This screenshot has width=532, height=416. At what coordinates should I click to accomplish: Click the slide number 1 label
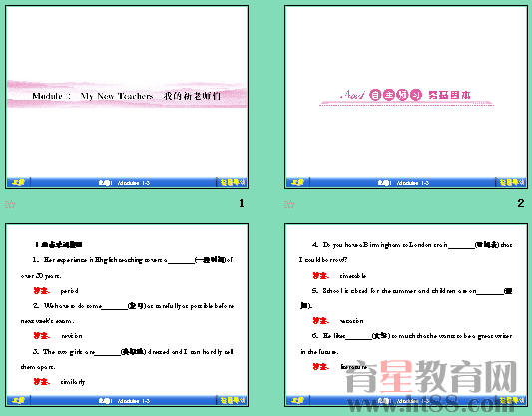[242, 203]
